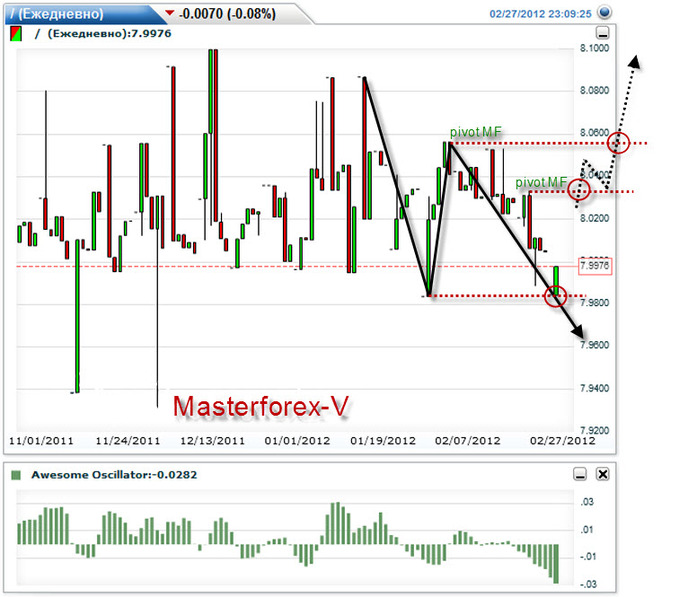Click the red down-arrow price change indicator

169,13
